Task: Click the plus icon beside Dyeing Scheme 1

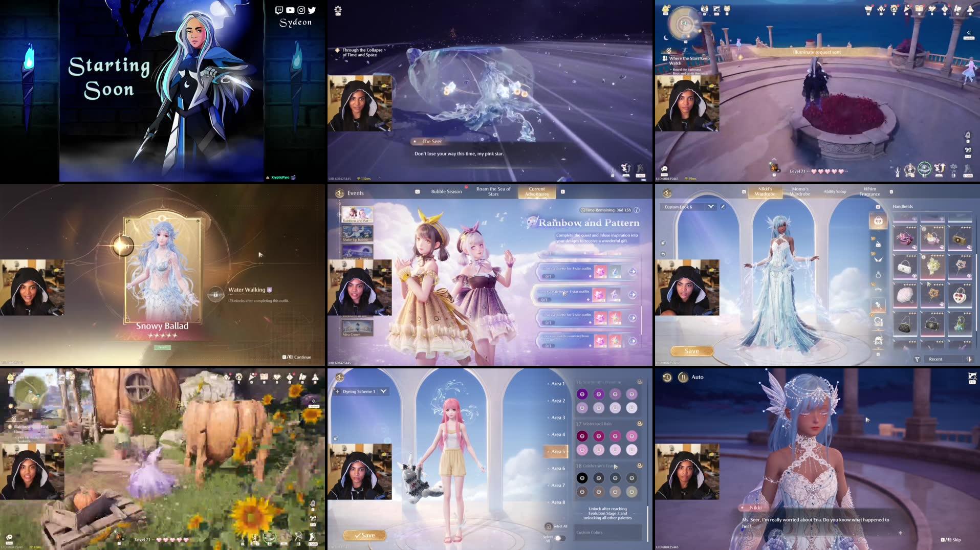Action: pyautogui.click(x=337, y=391)
